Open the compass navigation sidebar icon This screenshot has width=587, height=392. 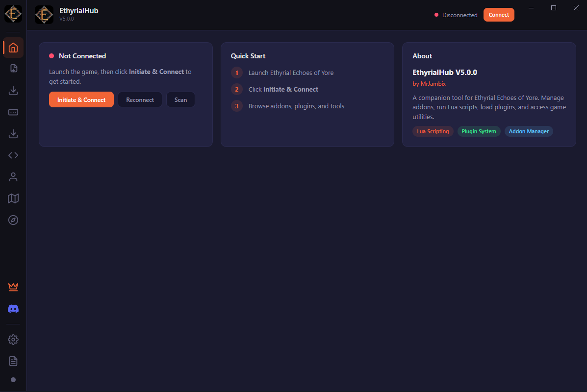(x=13, y=220)
